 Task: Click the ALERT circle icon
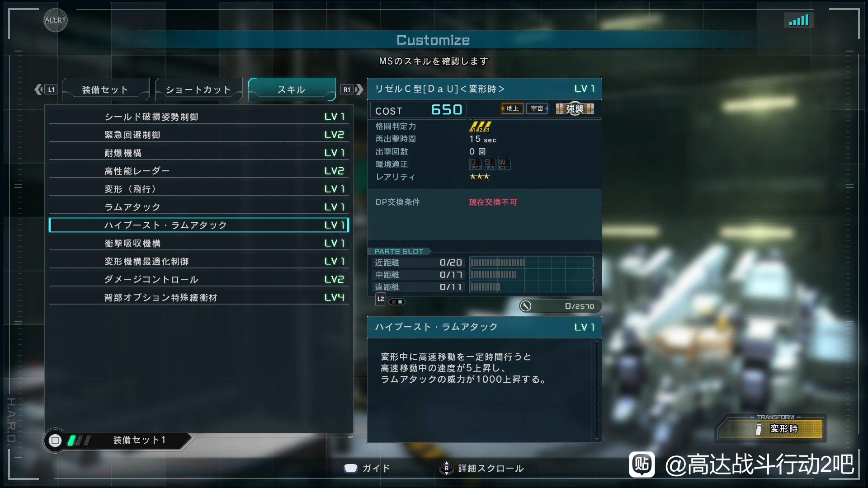point(56,20)
